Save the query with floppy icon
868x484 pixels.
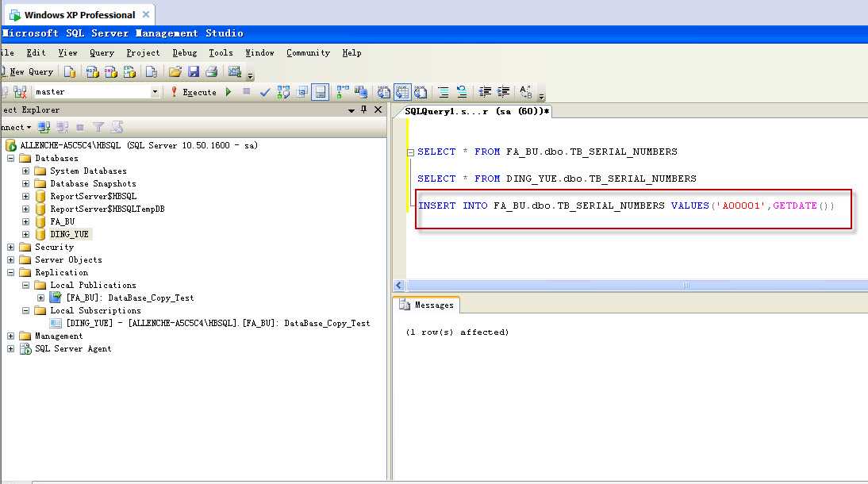tap(193, 72)
